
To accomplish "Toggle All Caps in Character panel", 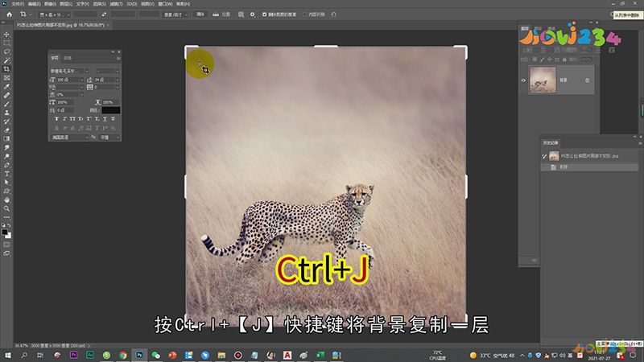I will coord(72,118).
